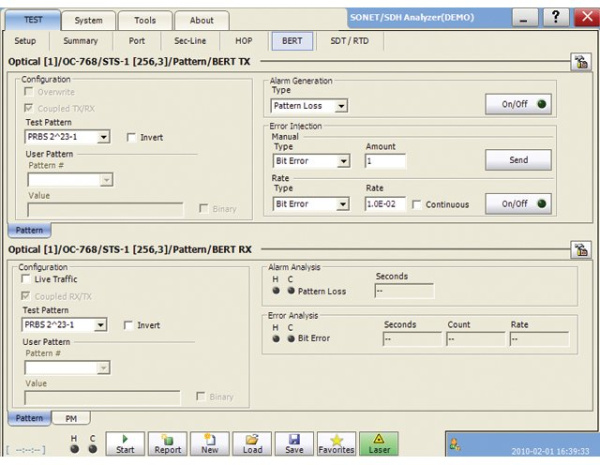Check the Continuous error rate option
Image resolution: width=600 pixels, height=465 pixels.
tap(417, 205)
